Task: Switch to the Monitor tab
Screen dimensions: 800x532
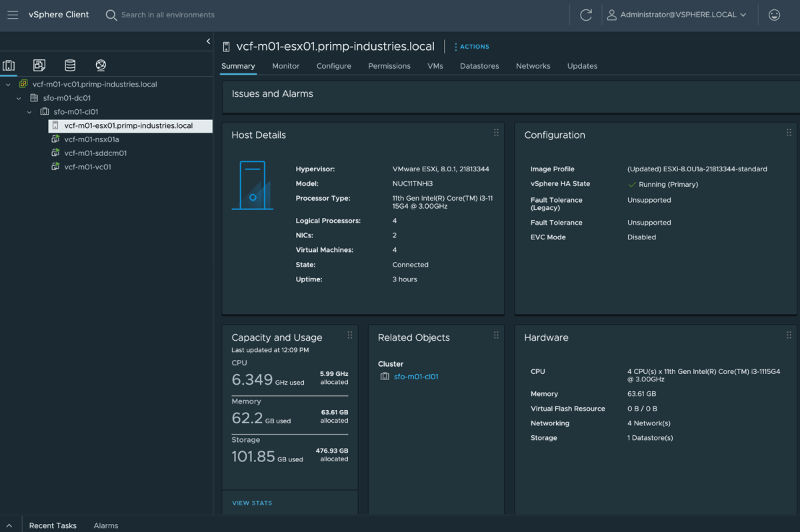Action: pos(286,66)
